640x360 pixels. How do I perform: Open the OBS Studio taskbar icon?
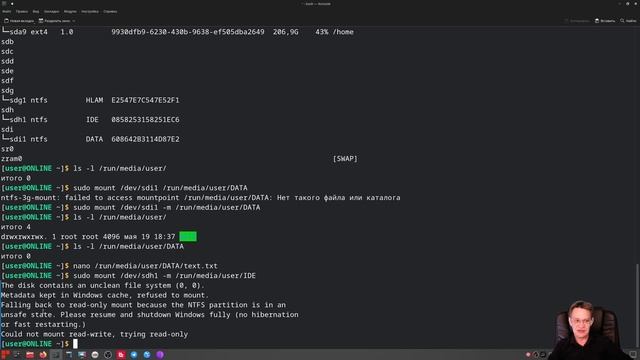pos(108,355)
